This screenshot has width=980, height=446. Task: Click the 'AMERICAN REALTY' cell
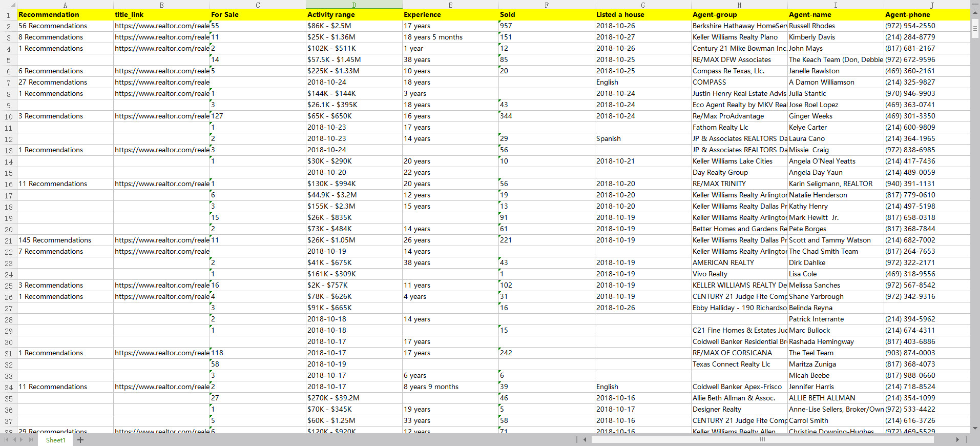739,263
